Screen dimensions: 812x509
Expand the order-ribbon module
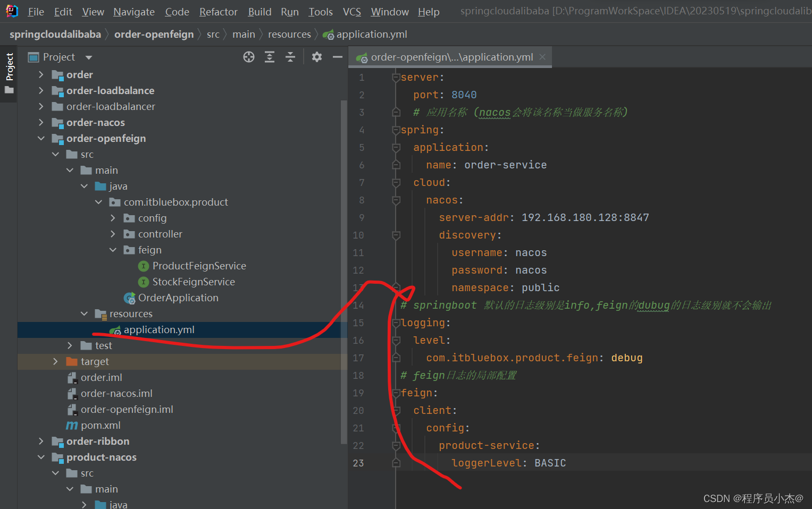(x=41, y=441)
